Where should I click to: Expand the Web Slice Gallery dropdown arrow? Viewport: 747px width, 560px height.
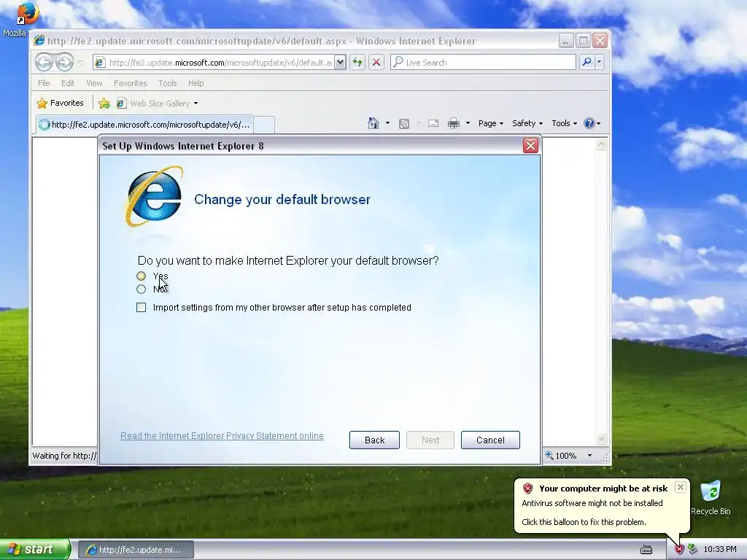click(x=196, y=104)
